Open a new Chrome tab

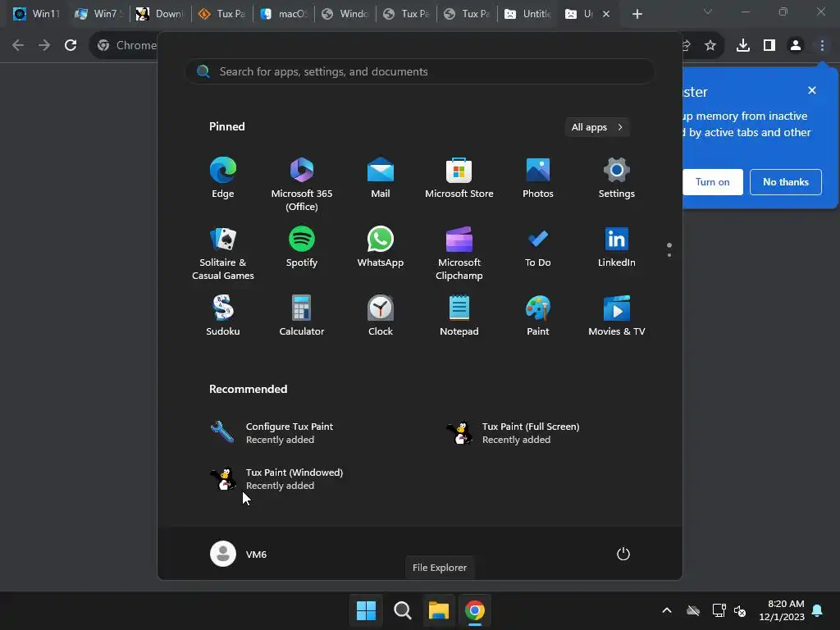tap(637, 14)
